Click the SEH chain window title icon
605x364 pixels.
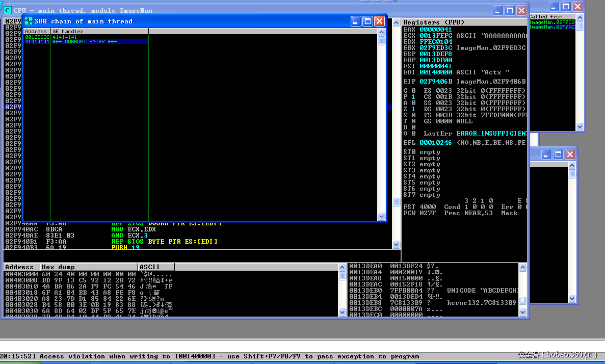29,21
